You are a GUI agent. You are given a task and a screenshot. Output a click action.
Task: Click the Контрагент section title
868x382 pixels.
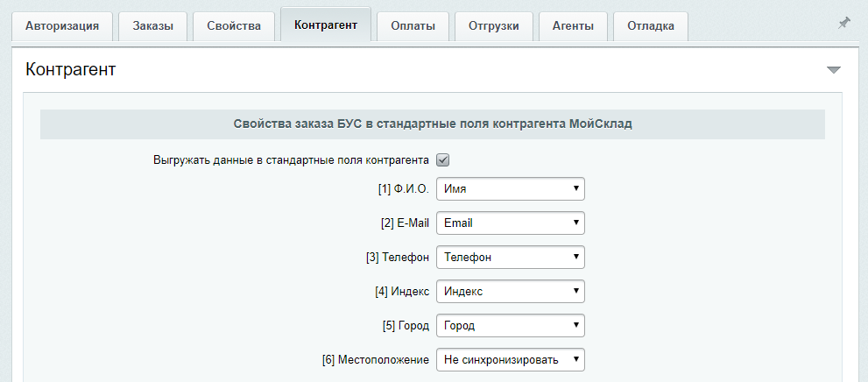72,70
